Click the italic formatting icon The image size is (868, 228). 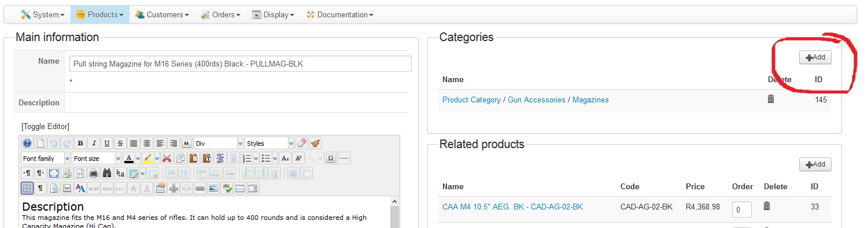click(94, 143)
